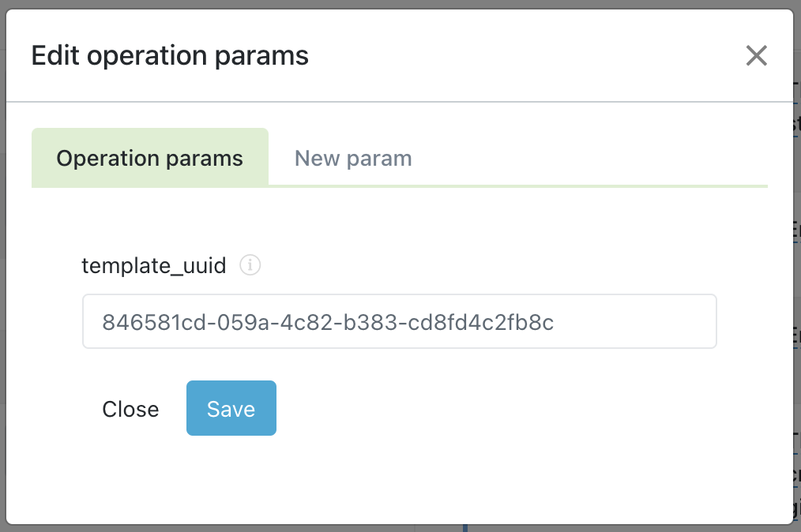The image size is (801, 532).
Task: Select the Operation params tab
Action: click(x=149, y=158)
